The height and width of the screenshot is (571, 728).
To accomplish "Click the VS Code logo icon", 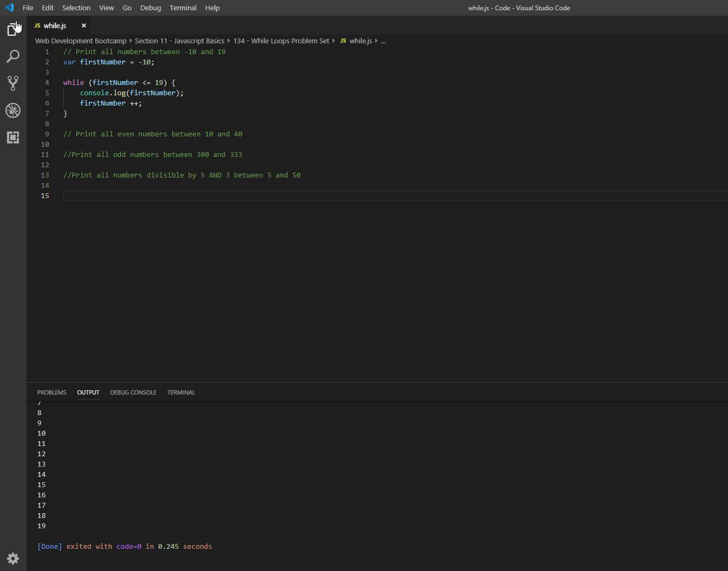I will coord(9,8).
